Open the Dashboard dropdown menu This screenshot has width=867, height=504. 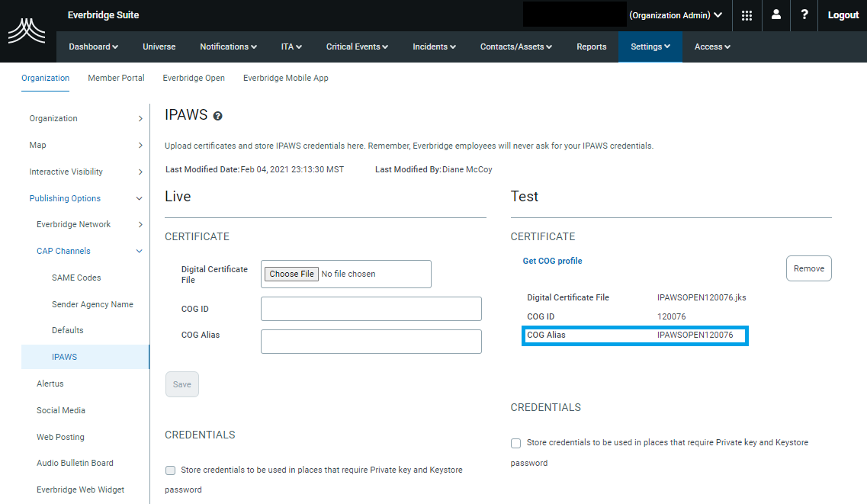pos(94,47)
